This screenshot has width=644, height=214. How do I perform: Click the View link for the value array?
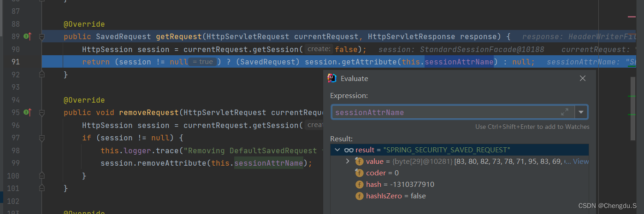click(581, 162)
